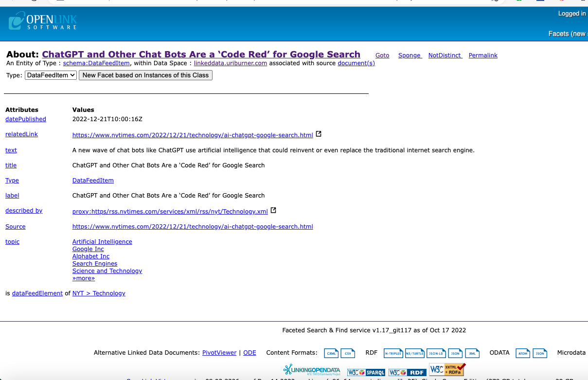Click the dataFeedElement link

tap(37, 293)
